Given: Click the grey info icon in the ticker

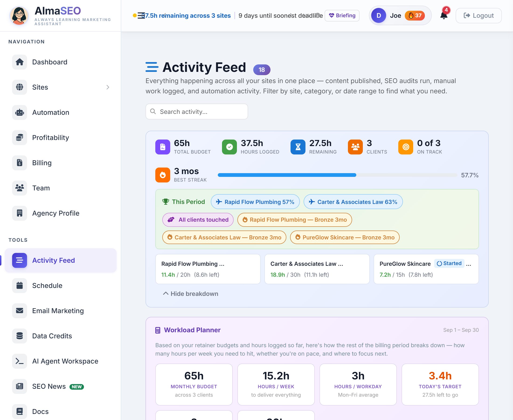Looking at the screenshot, I should click(318, 15).
